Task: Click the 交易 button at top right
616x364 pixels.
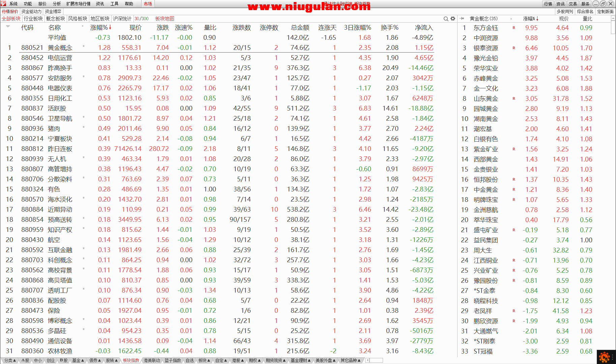Action: [573, 4]
